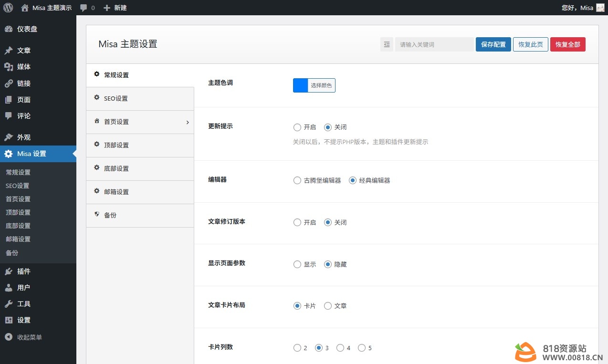
Task: Click the user avatar next to 您好, Misa
Action: [x=600, y=8]
